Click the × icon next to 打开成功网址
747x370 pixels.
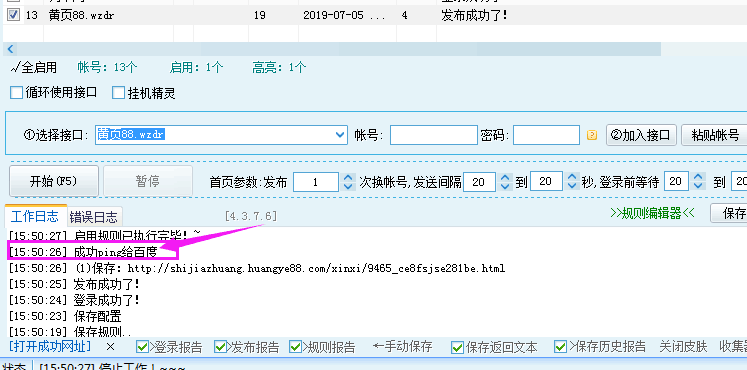[x=110, y=347]
